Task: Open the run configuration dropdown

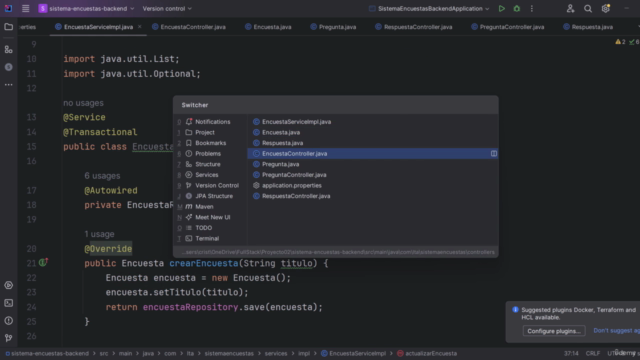Action: (x=429, y=9)
